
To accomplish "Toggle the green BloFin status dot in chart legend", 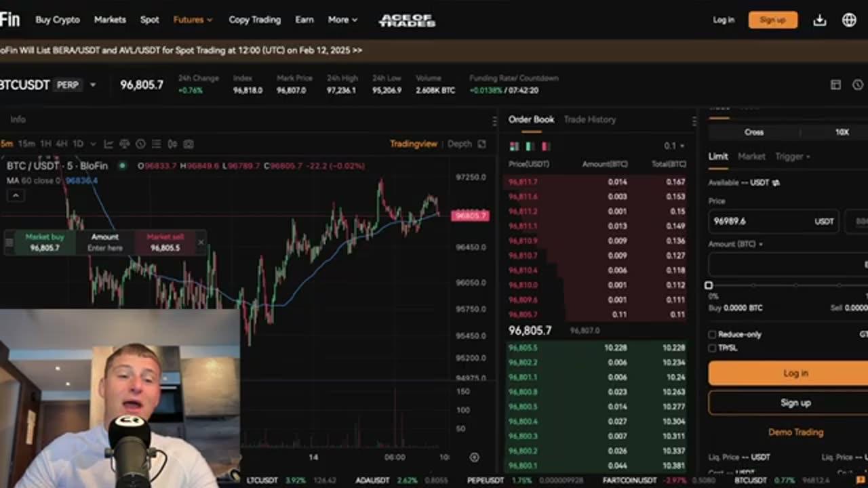I will tap(123, 165).
